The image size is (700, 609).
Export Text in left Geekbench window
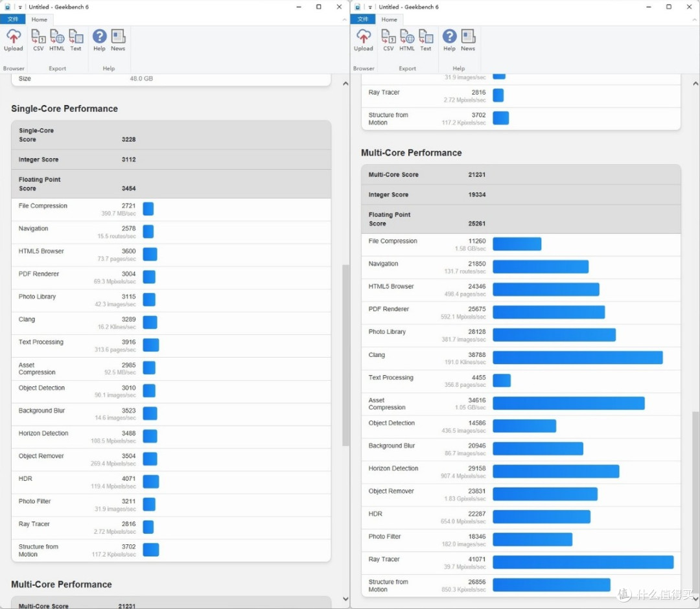[x=76, y=40]
